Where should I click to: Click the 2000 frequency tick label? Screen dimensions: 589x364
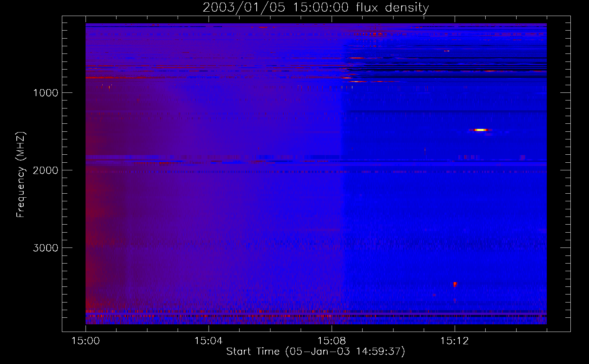46,170
